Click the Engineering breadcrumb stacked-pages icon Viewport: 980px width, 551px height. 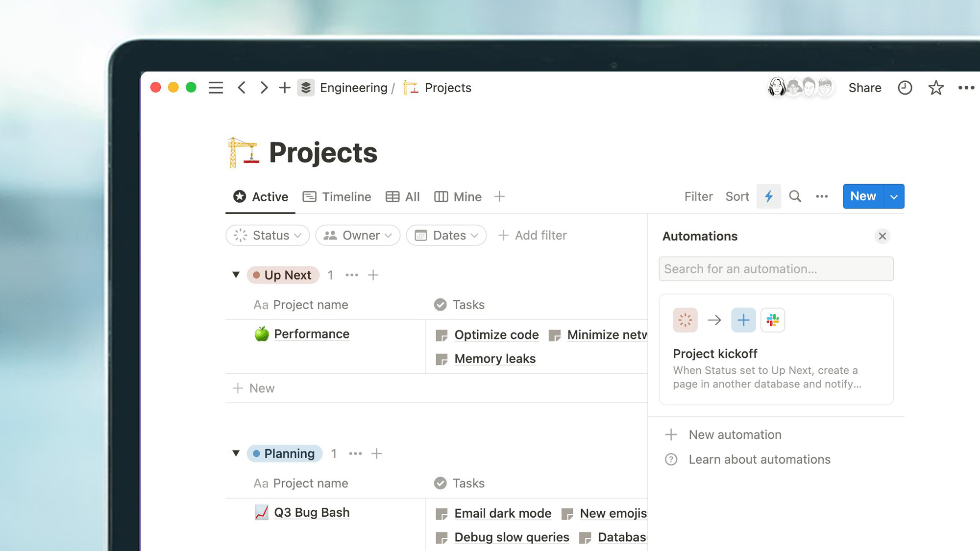point(306,88)
